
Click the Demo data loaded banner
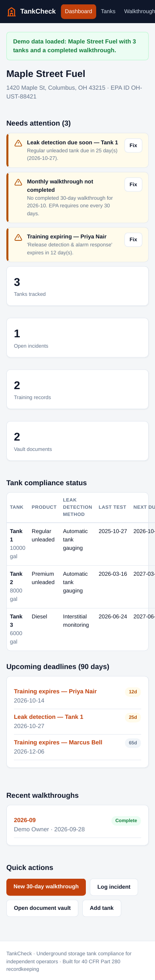click(x=77, y=46)
